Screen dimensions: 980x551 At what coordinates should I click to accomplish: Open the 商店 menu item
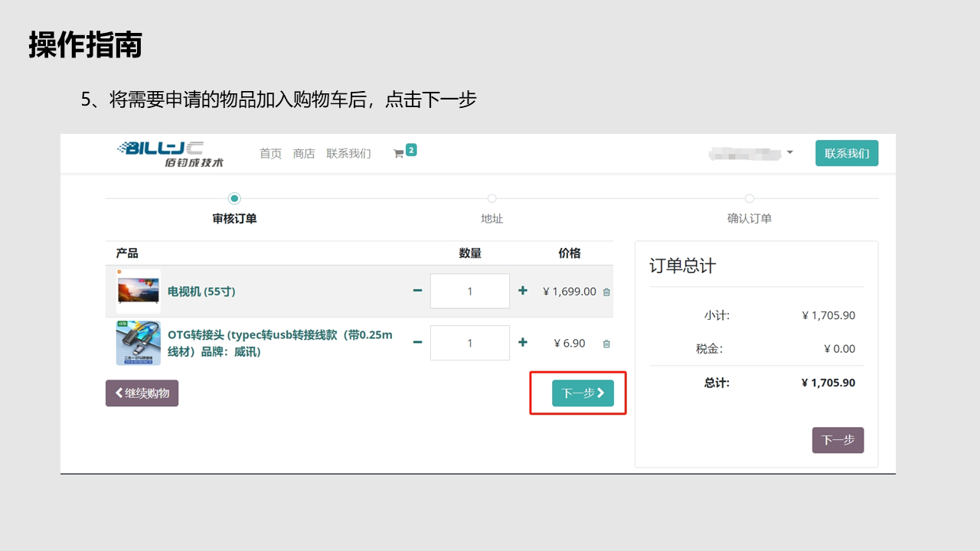[x=304, y=153]
